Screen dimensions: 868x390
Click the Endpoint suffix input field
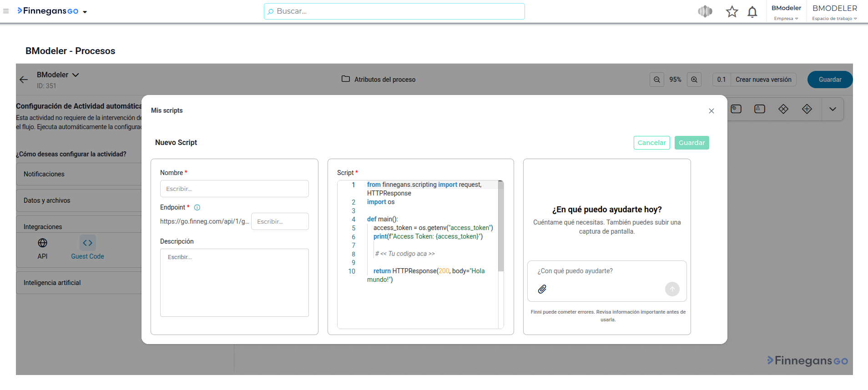click(x=280, y=221)
